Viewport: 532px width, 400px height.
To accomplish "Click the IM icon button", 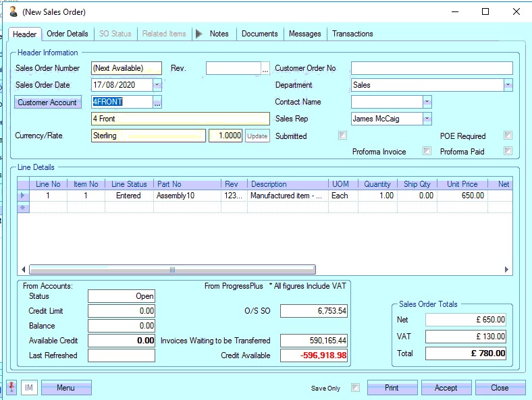I will tap(29, 388).
